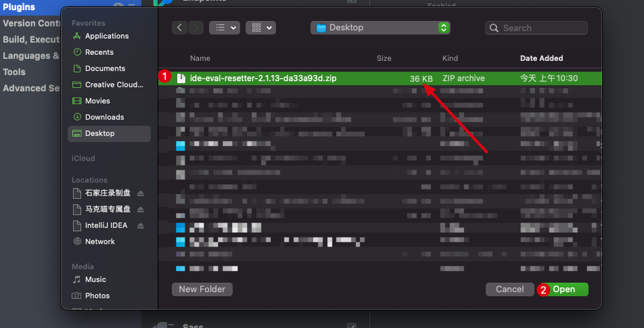Create a New Folder
644x328 pixels.
pyautogui.click(x=202, y=289)
